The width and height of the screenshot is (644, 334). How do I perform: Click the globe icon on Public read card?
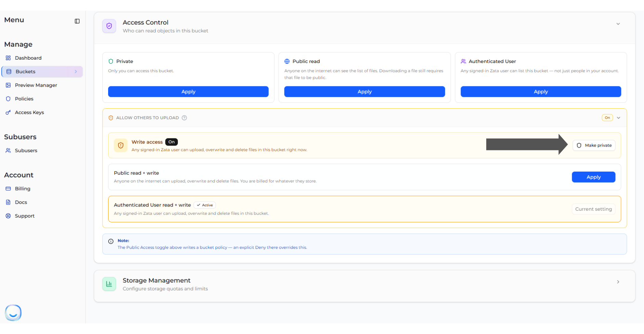287,61
